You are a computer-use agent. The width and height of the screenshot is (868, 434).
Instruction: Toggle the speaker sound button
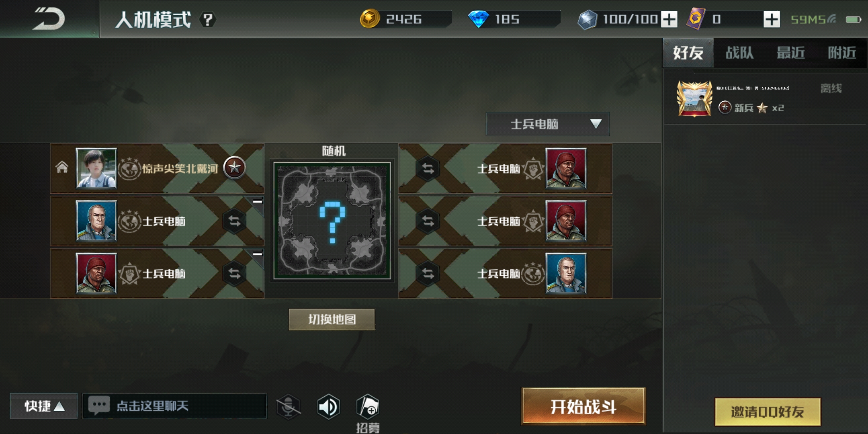pyautogui.click(x=328, y=407)
